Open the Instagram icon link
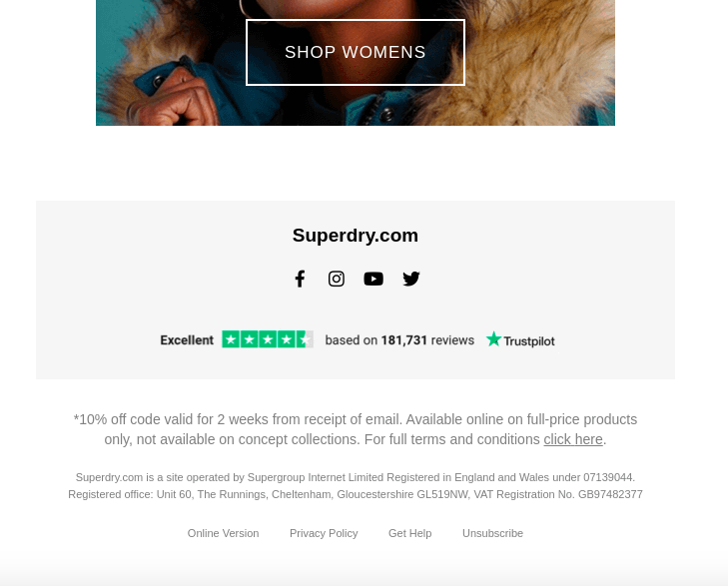 (337, 279)
